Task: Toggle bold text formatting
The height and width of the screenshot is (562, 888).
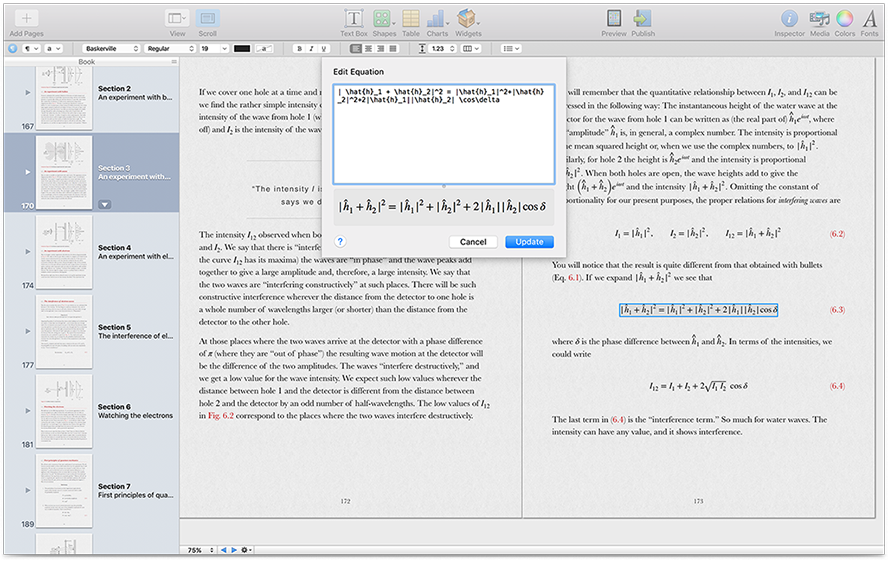Action: click(x=299, y=48)
